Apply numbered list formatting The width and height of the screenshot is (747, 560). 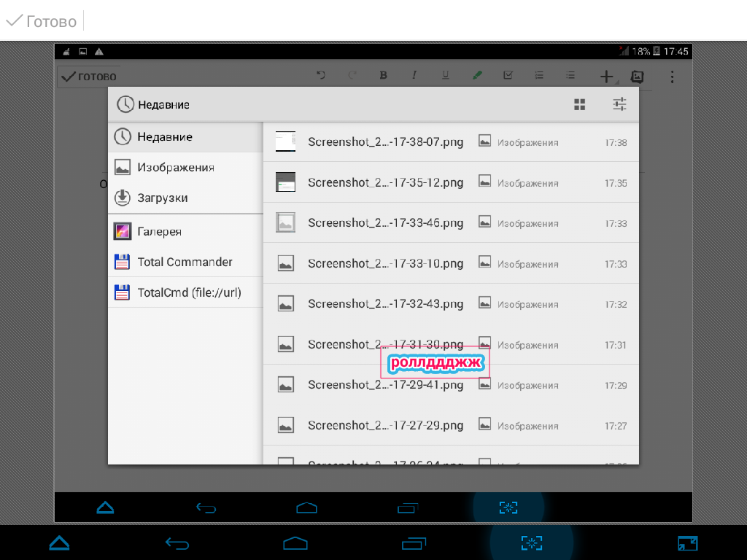[x=539, y=75]
